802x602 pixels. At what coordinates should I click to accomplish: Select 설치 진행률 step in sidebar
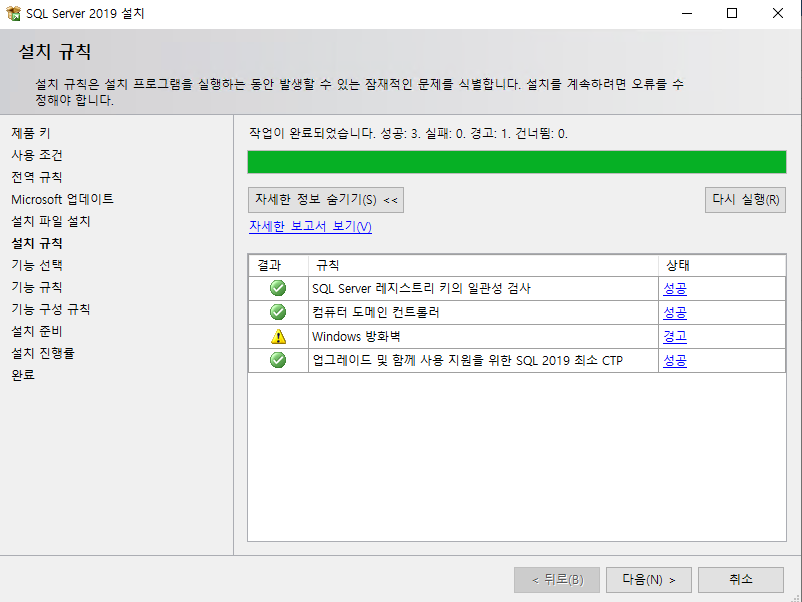click(x=43, y=353)
